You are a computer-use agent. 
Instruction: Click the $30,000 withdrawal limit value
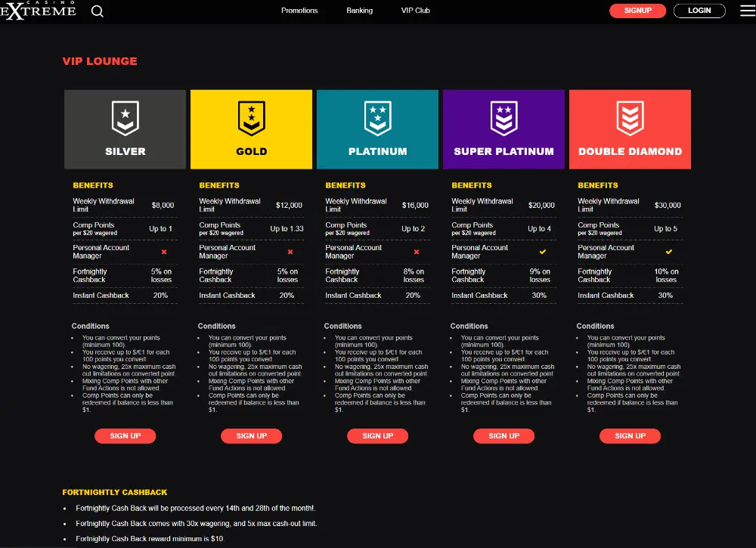click(x=668, y=206)
